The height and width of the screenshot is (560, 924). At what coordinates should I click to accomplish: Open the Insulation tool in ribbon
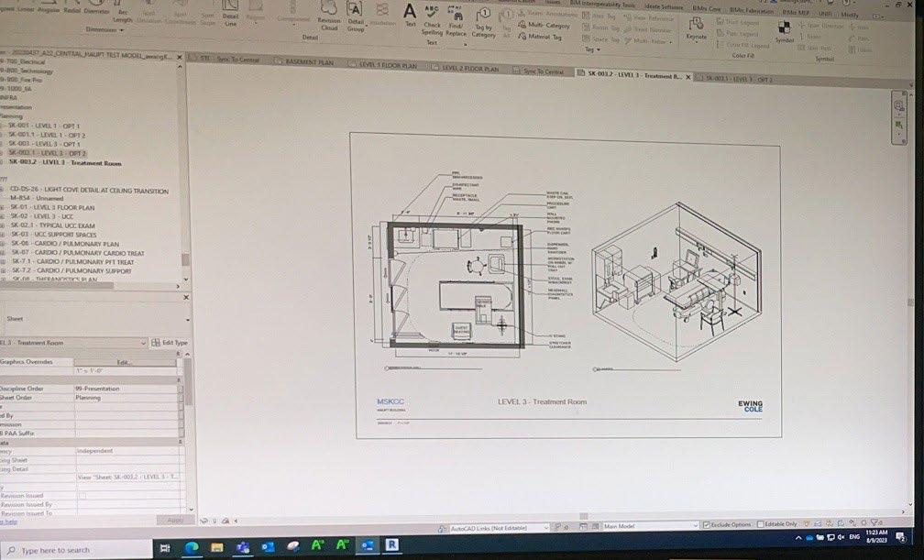[382, 15]
